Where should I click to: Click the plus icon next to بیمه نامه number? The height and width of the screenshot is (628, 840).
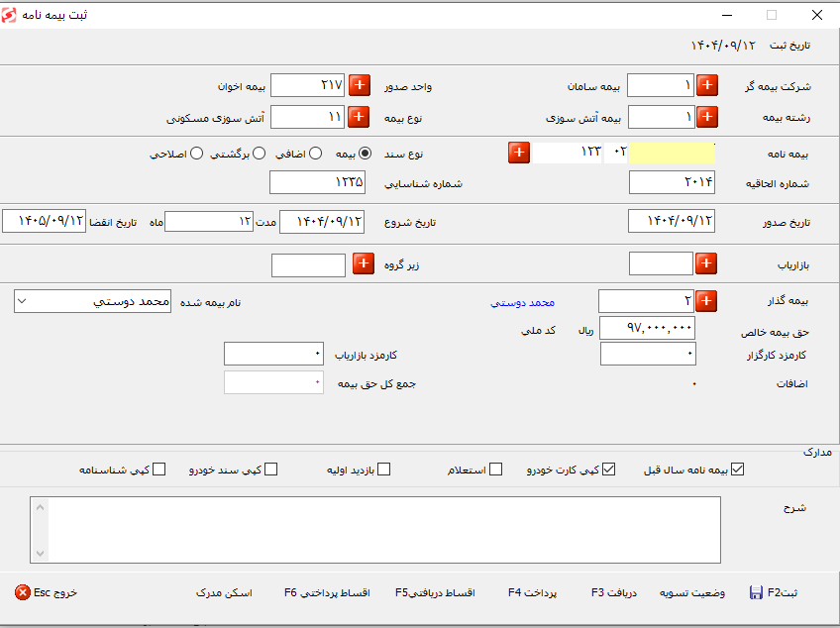519,153
